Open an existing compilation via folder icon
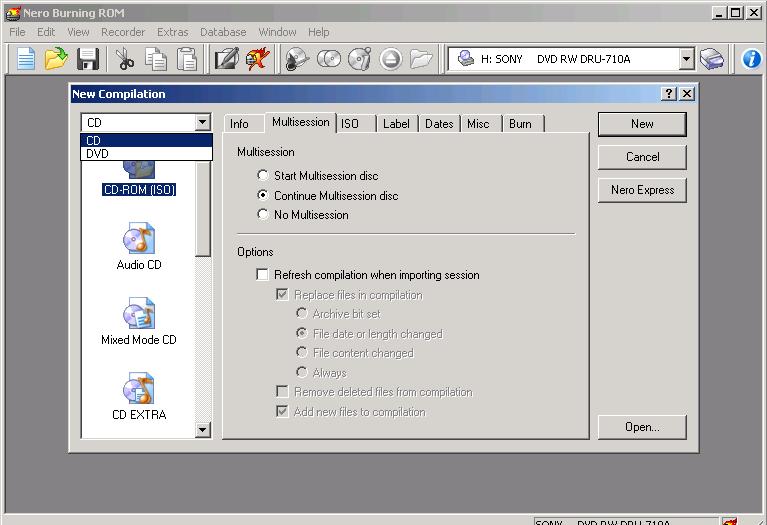767x525 pixels. tap(56, 59)
